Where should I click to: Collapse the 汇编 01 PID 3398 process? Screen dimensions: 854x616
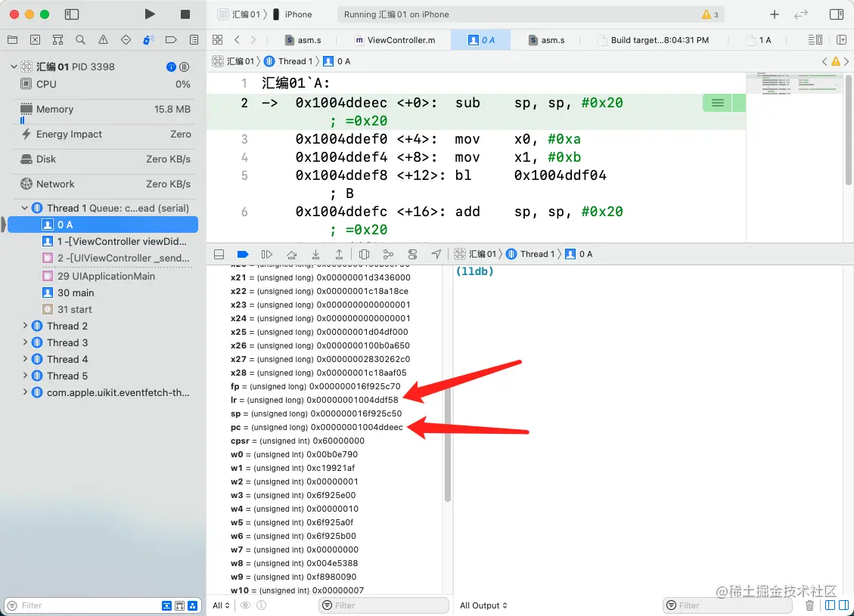pos(14,67)
